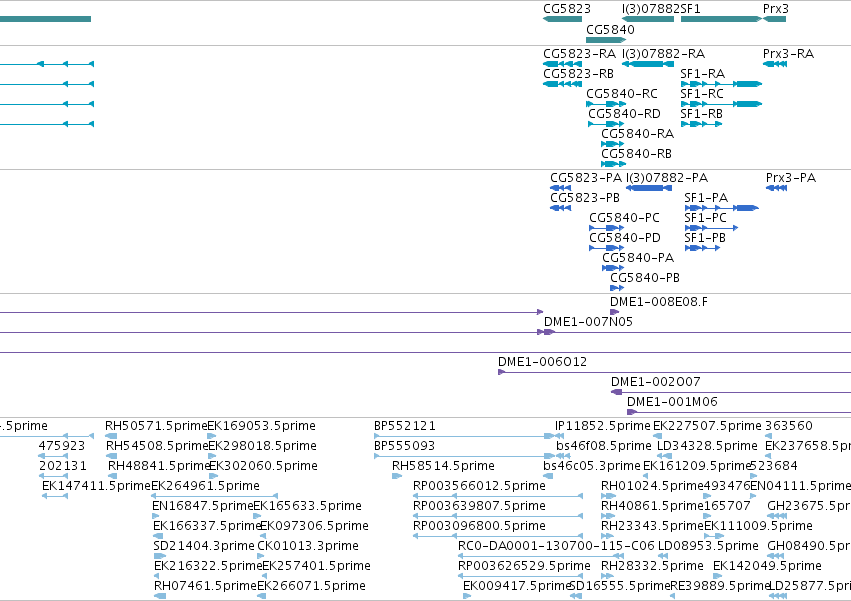Click EST LD34328.5prime
The image size is (851, 601).
point(664,456)
